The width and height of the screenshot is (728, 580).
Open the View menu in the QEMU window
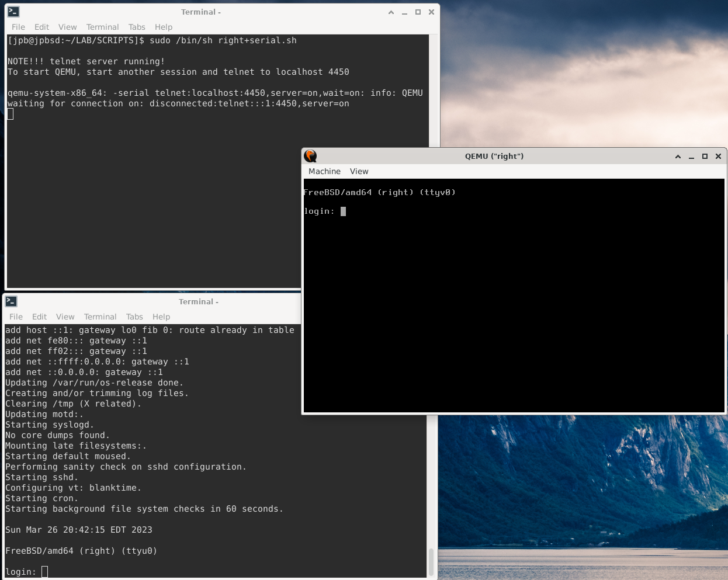point(359,171)
